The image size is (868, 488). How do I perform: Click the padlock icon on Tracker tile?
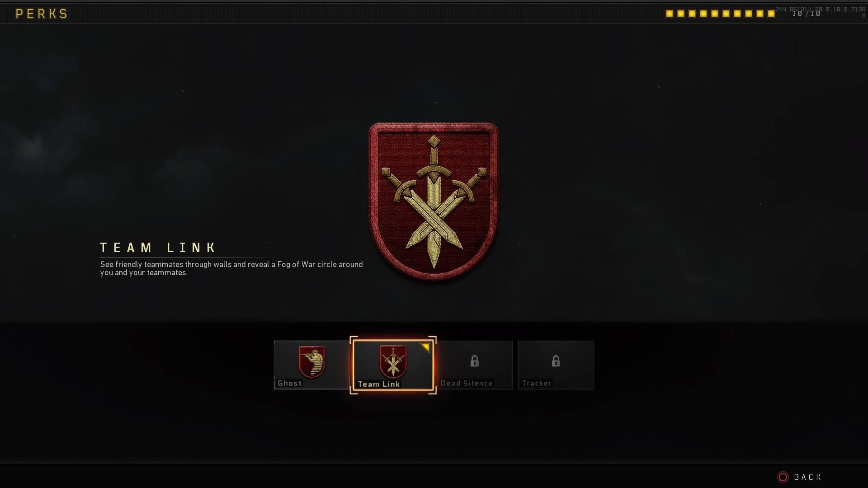coord(556,361)
